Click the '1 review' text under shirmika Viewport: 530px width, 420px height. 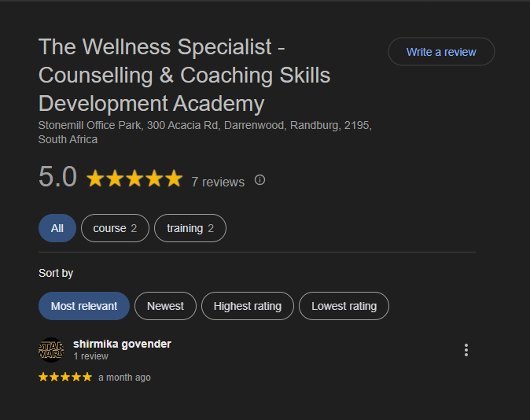pyautogui.click(x=90, y=356)
